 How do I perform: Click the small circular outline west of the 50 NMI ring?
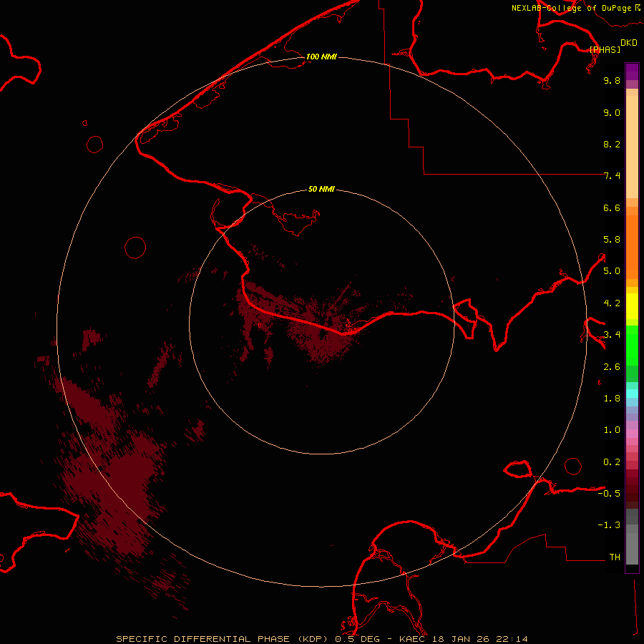[135, 248]
